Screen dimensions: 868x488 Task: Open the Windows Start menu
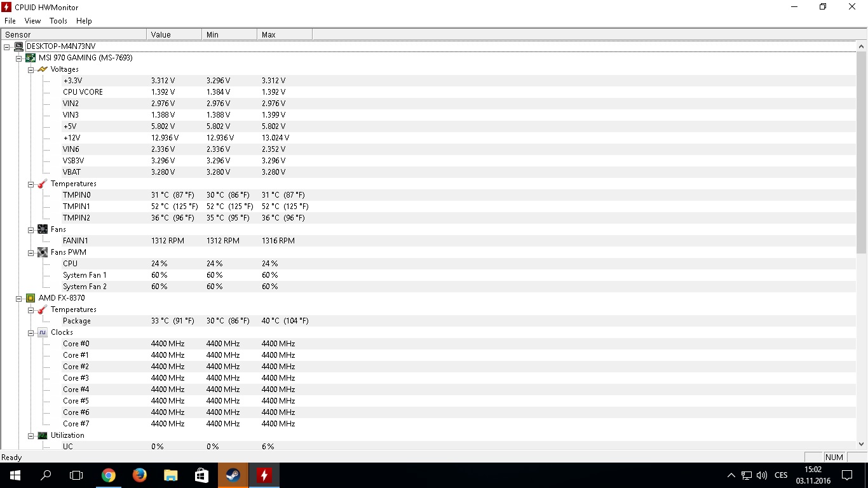point(15,475)
